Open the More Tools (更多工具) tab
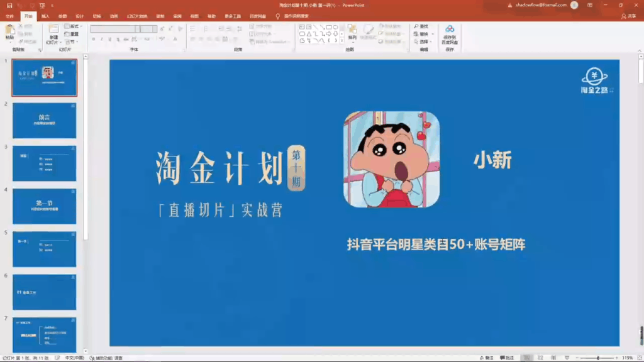The width and height of the screenshot is (644, 362). [233, 16]
